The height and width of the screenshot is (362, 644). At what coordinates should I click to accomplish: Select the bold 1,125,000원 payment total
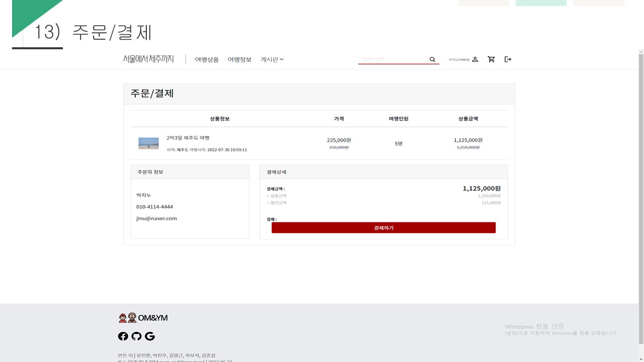click(x=481, y=189)
